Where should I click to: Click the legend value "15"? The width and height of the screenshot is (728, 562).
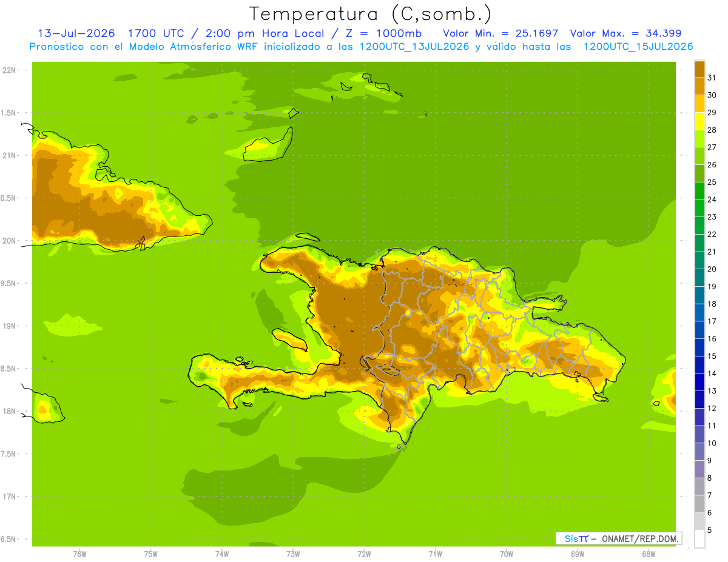coord(712,356)
